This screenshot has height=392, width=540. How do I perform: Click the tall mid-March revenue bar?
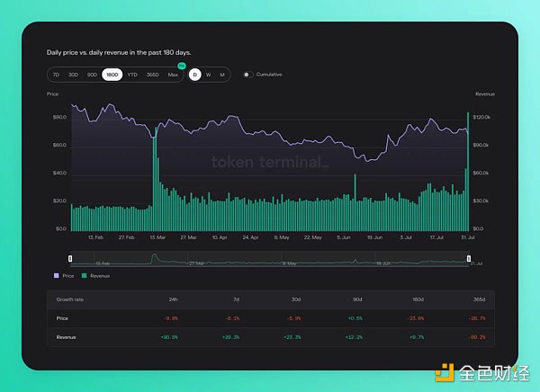[156, 179]
